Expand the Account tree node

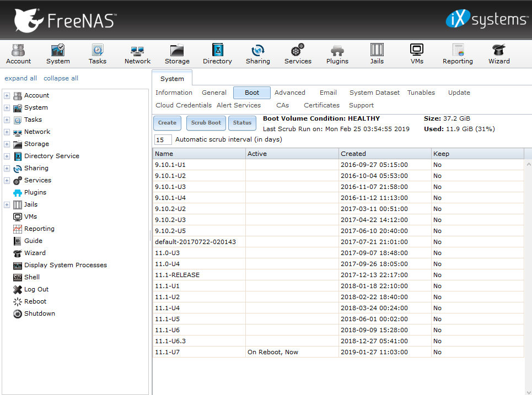7,96
